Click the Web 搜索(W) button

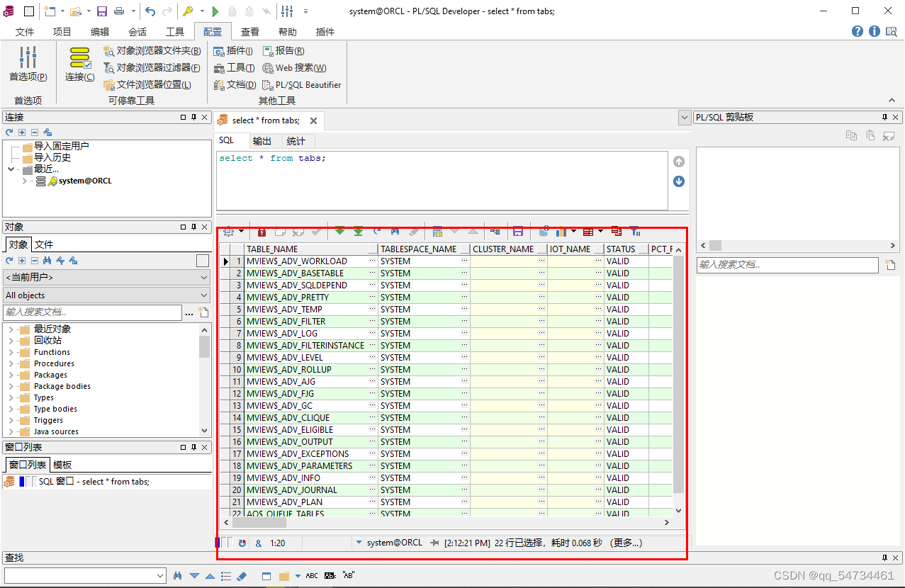click(x=295, y=67)
